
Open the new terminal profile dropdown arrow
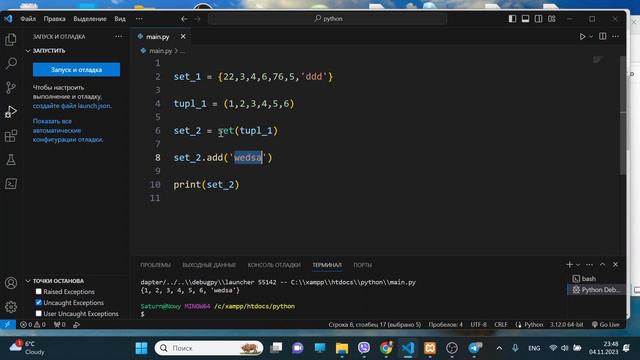578,265
